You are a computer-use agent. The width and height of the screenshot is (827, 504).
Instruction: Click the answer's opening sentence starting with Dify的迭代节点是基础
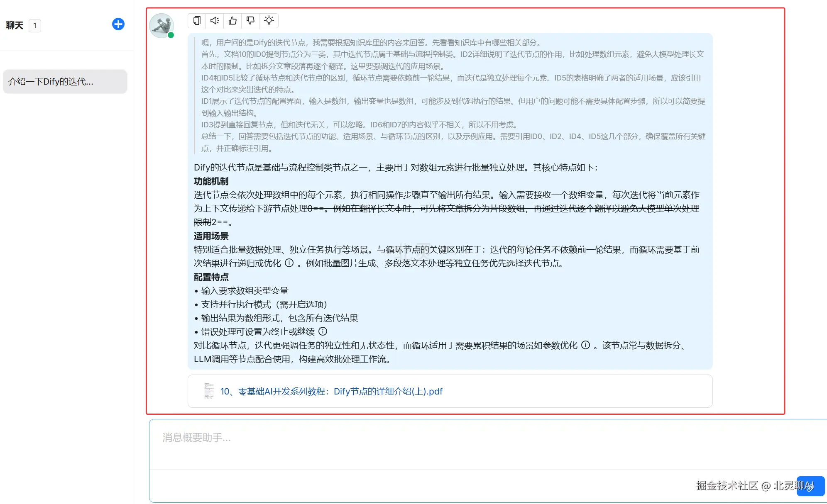396,168
